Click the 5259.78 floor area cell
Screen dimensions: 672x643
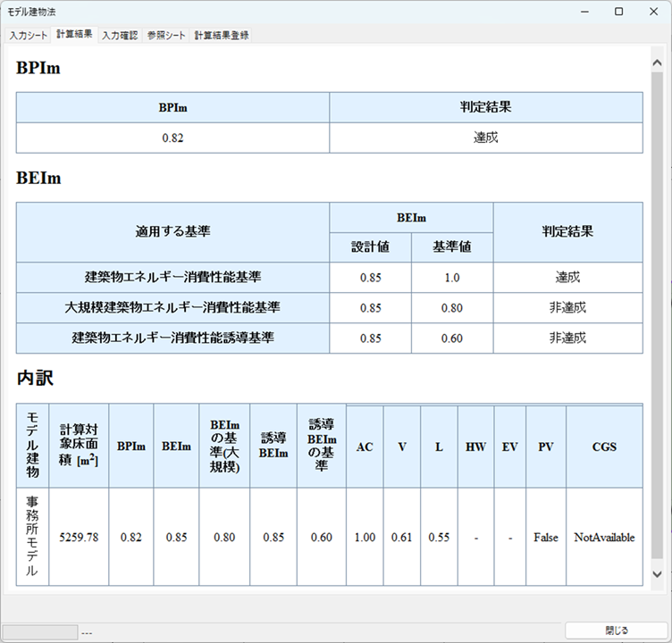(79, 538)
